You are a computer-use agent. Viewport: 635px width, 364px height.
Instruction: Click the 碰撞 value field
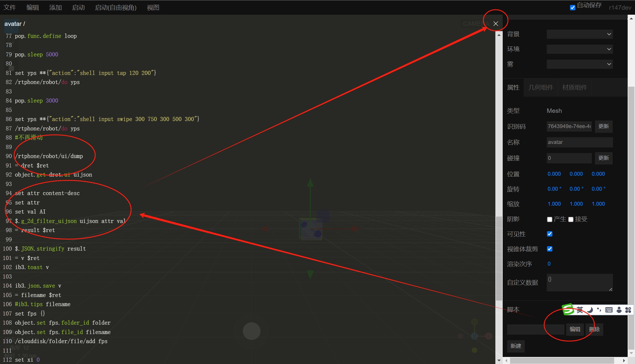(x=569, y=158)
